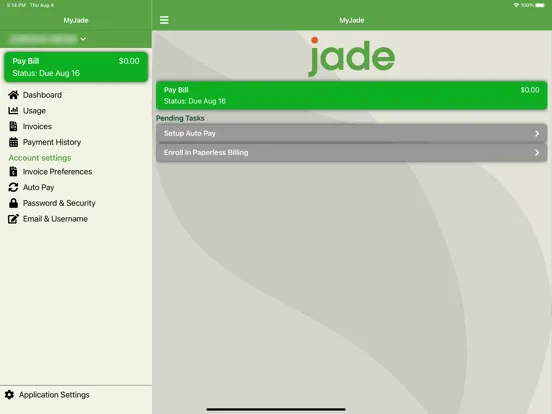Open Password & Security settings
The height and width of the screenshot is (414, 552).
click(x=59, y=203)
